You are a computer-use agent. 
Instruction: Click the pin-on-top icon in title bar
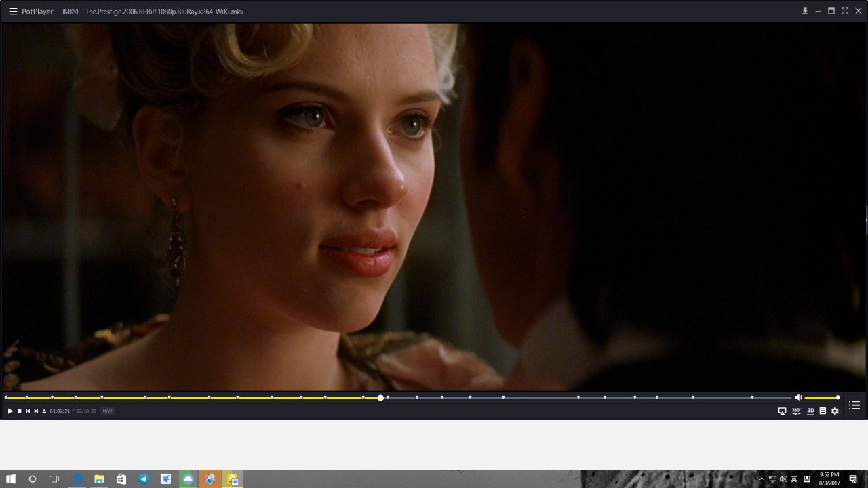(805, 11)
